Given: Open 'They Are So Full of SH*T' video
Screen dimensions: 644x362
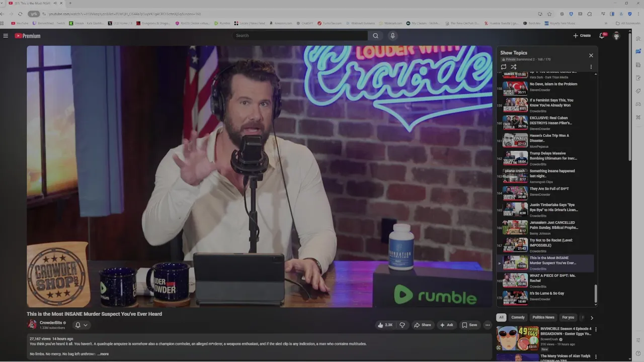Looking at the screenshot, I should point(546,193).
